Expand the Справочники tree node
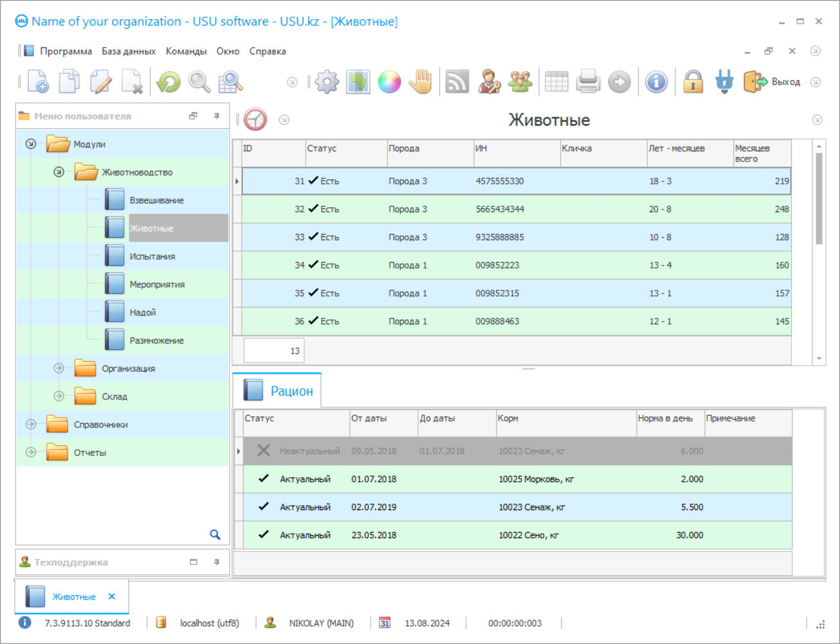This screenshot has width=840, height=644. coord(31,424)
